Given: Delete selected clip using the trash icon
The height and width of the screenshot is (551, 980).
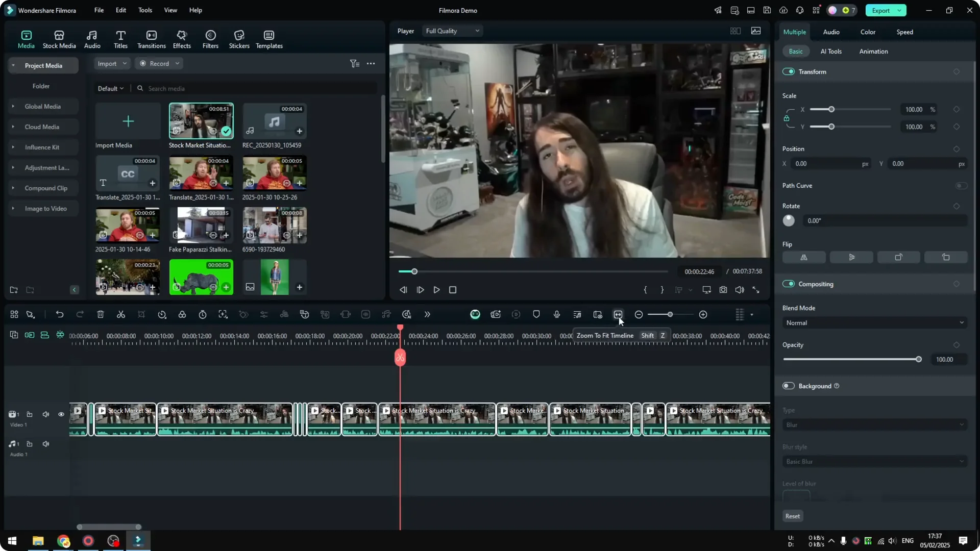Looking at the screenshot, I should (100, 314).
